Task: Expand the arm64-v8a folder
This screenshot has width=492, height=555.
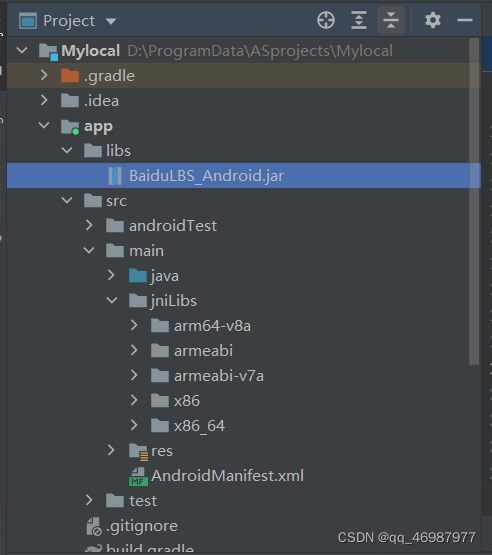Action: [x=134, y=325]
